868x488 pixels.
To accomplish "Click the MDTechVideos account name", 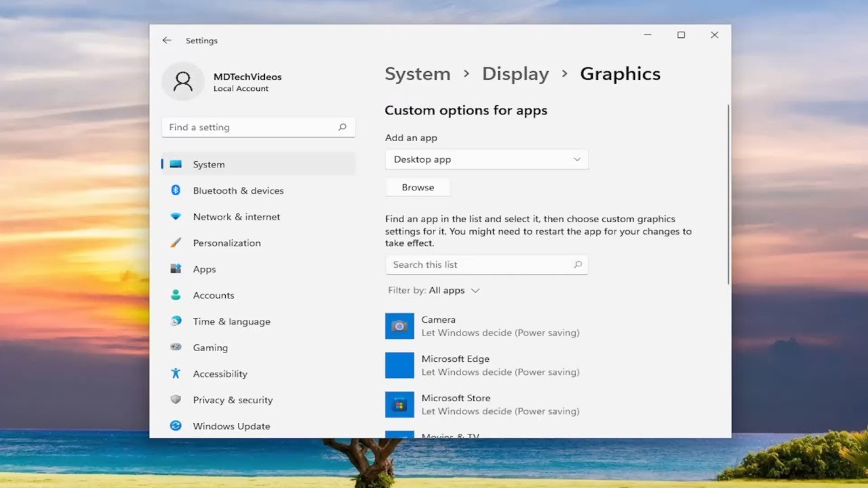I will (x=248, y=77).
